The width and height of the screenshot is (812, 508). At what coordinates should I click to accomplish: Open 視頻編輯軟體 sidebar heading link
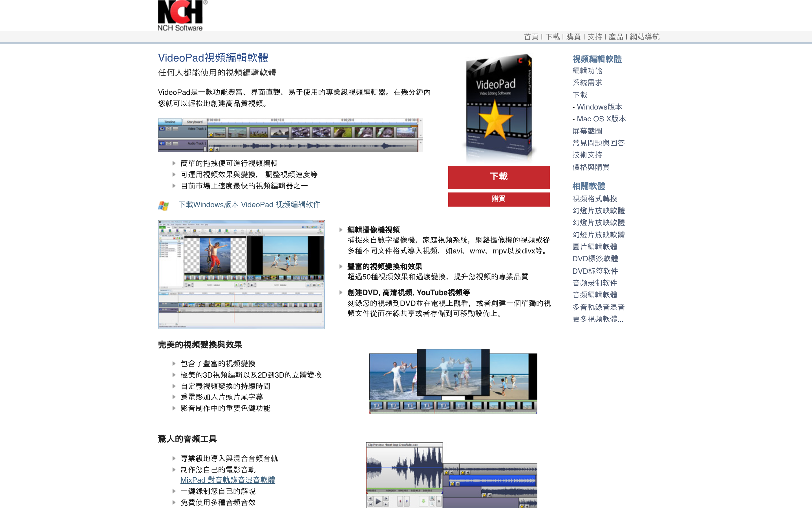(x=597, y=59)
